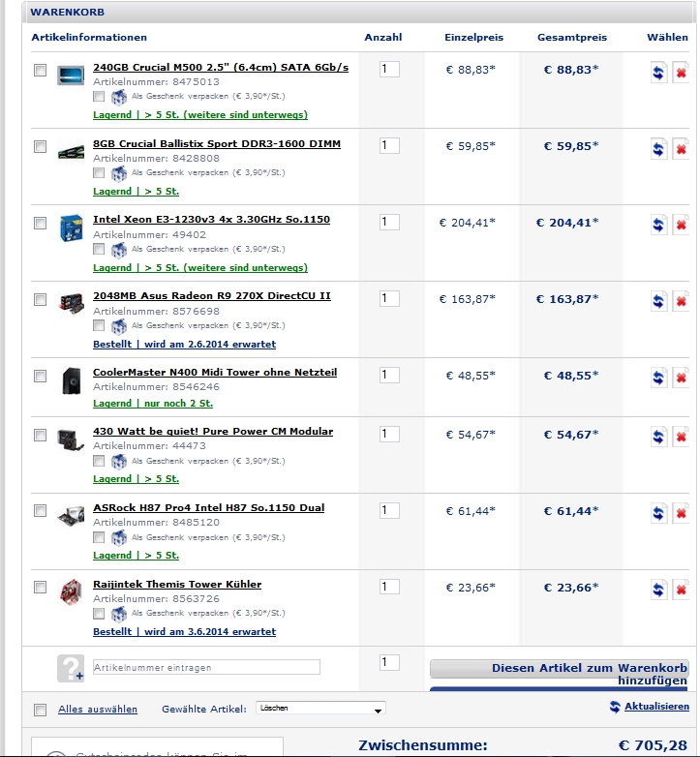Click 'Lagernd | nur noch 2 St.' link
This screenshot has width=700, height=757.
[153, 403]
